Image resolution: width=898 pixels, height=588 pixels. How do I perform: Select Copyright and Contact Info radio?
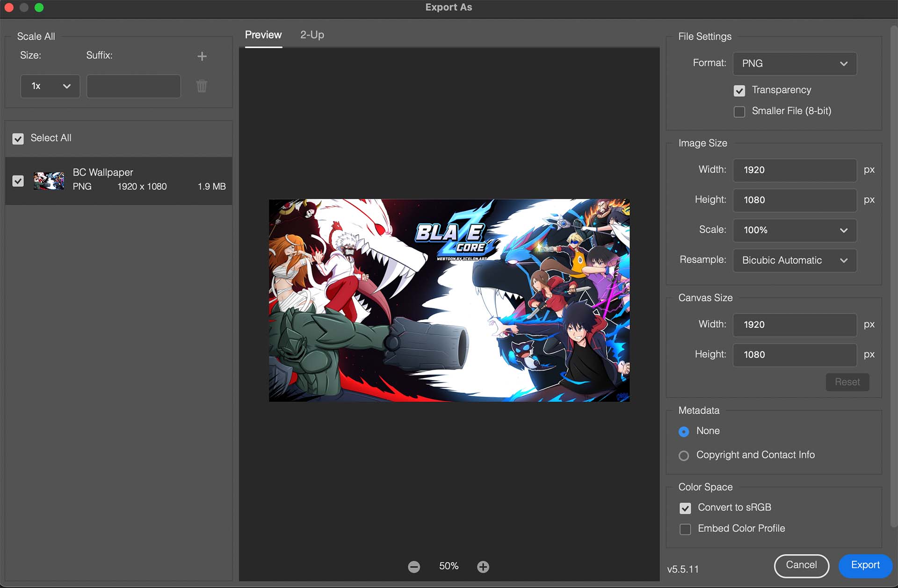click(x=684, y=456)
